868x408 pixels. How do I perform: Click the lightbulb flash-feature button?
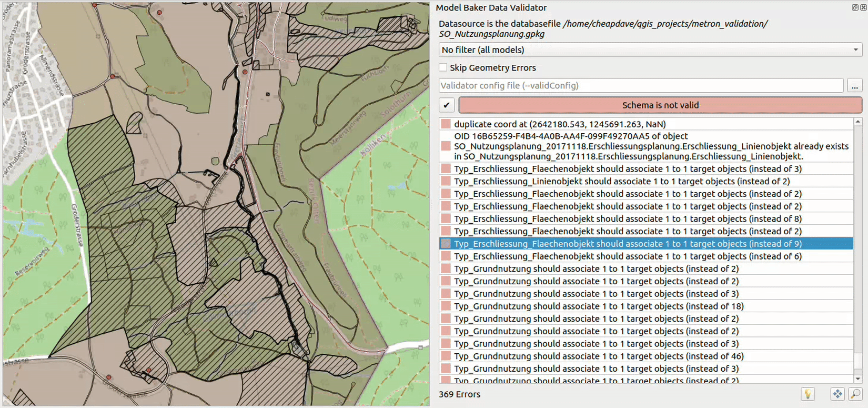coord(808,394)
